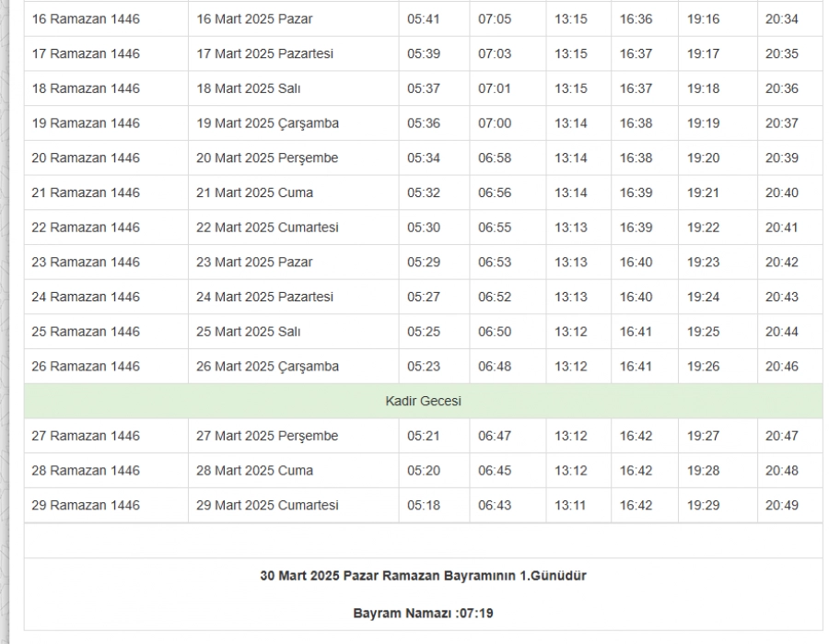The height and width of the screenshot is (644, 829).
Task: Click the 05:25 time on 25 Mart row
Action: (424, 332)
